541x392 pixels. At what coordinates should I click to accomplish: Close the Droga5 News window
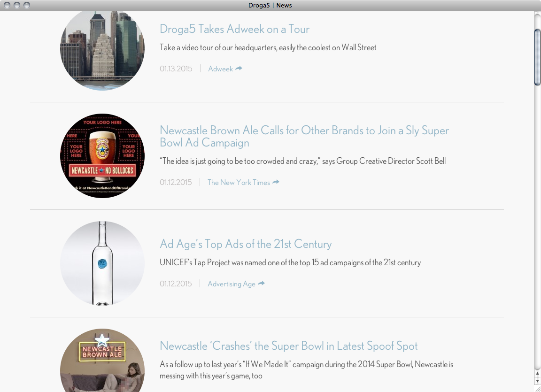point(7,5)
